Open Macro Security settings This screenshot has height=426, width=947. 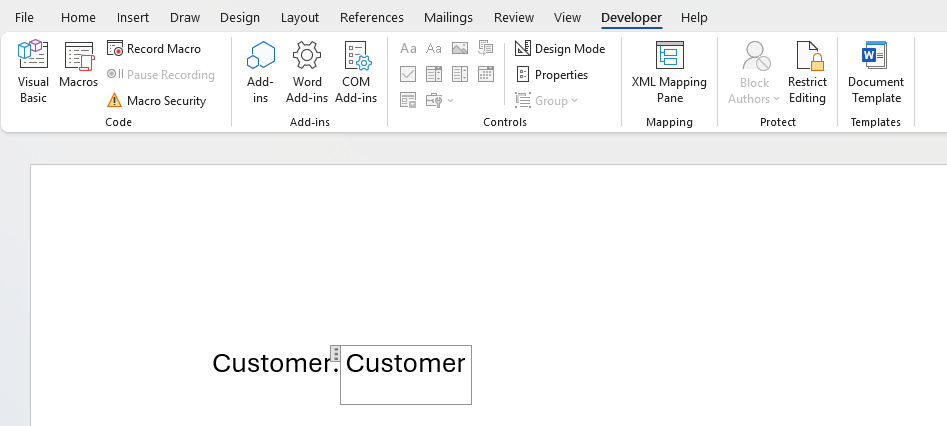pos(156,101)
